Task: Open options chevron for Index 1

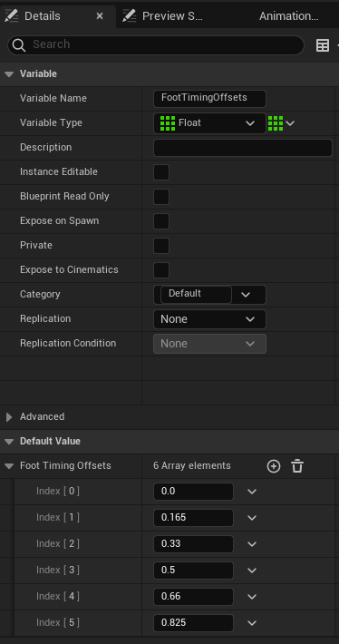Action: point(252,518)
